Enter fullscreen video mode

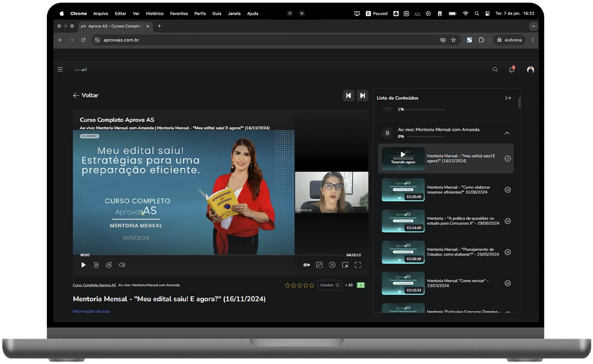tap(358, 265)
